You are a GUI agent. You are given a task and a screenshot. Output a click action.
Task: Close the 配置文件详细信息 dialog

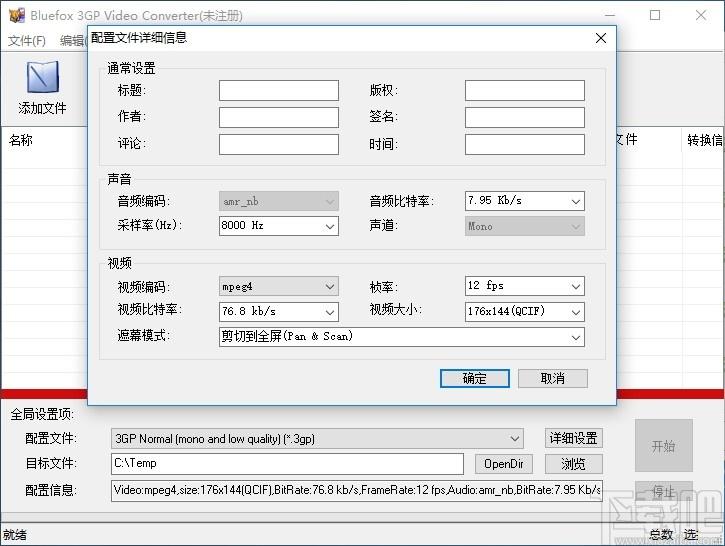click(x=601, y=38)
